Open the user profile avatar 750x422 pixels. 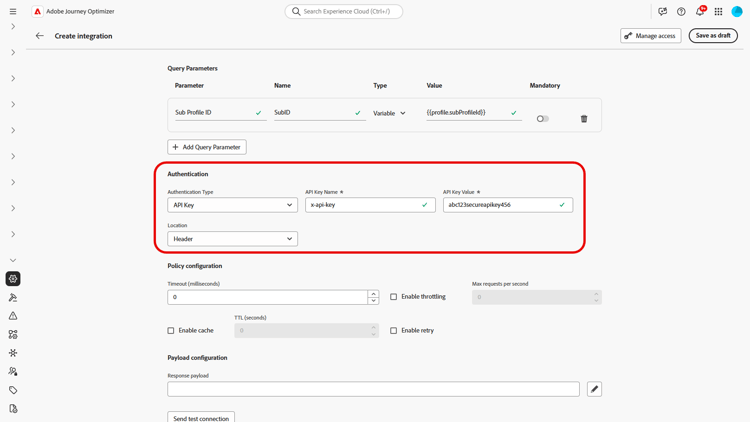(x=737, y=12)
